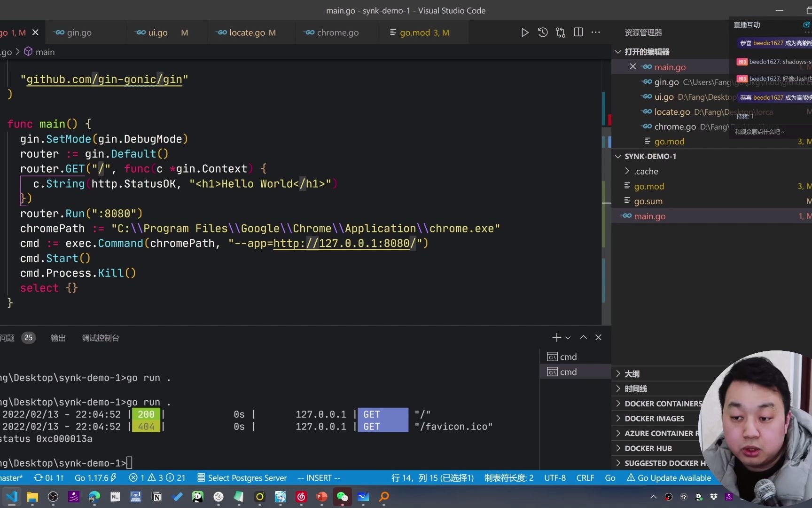
Task: Click the open changes compare icon
Action: (x=561, y=32)
